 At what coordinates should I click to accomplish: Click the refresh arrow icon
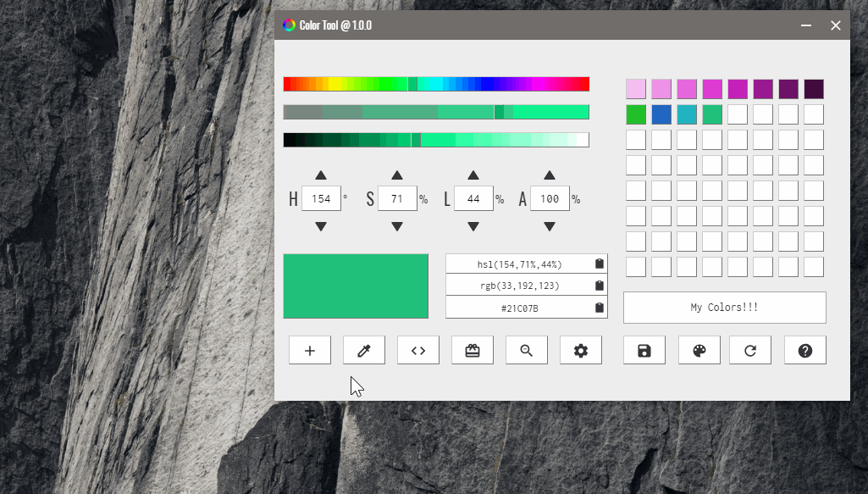point(750,350)
